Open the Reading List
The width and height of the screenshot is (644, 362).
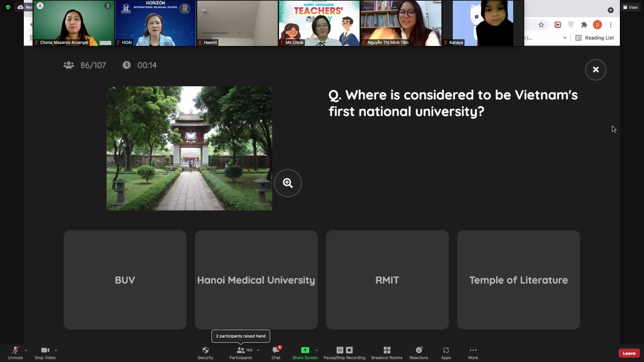coord(595,38)
